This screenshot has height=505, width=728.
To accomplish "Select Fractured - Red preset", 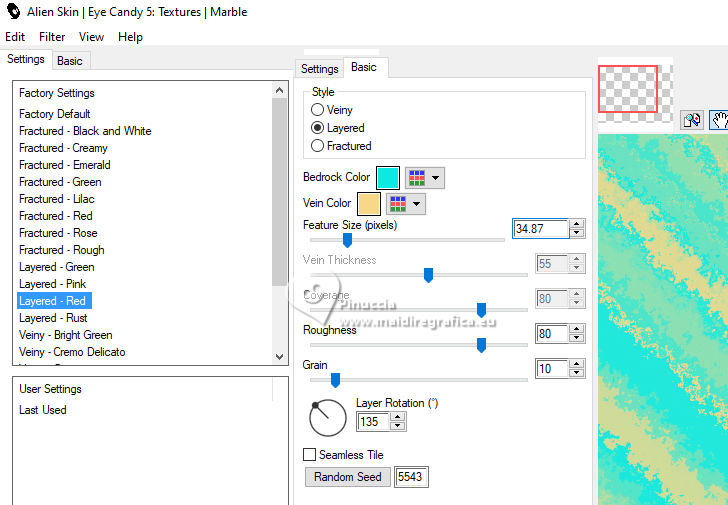I will [x=56, y=216].
